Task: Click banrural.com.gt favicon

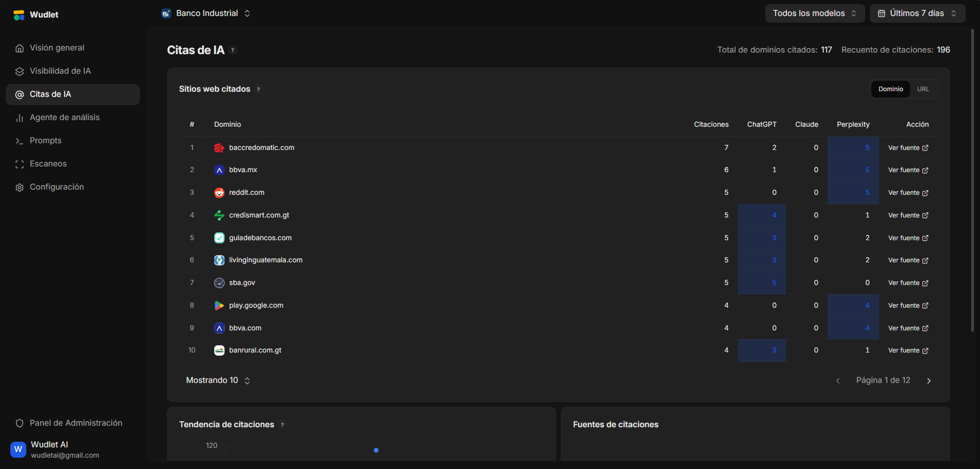Action: [x=219, y=350]
